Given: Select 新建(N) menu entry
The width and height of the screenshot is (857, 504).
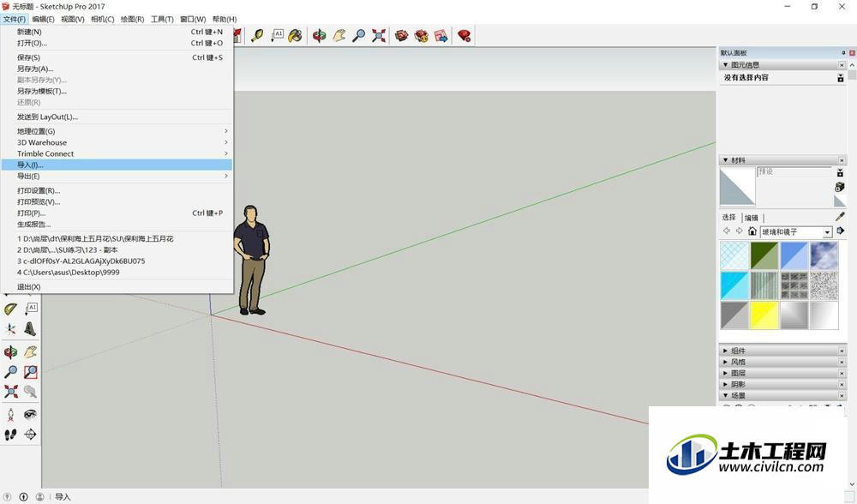Looking at the screenshot, I should click(117, 32).
